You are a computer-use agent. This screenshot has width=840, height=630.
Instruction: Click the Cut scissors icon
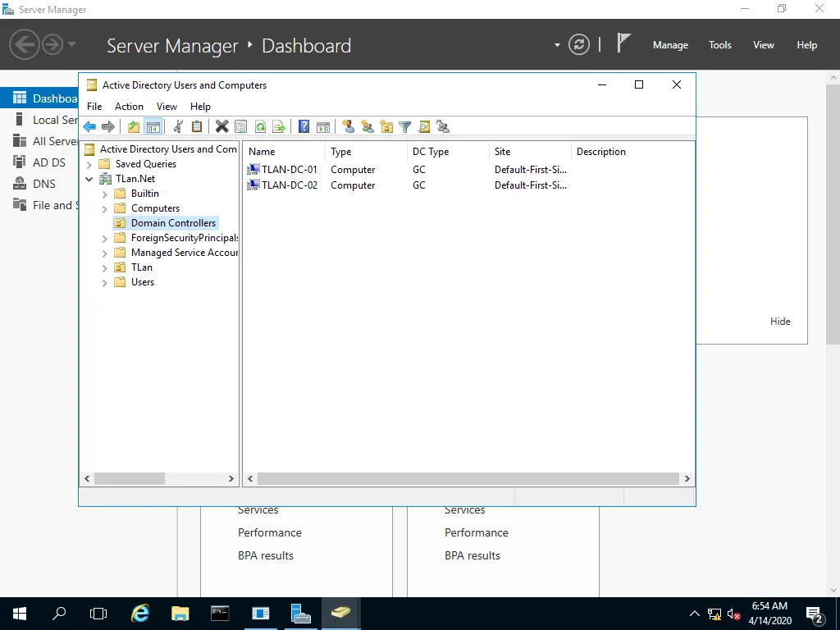pyautogui.click(x=178, y=127)
